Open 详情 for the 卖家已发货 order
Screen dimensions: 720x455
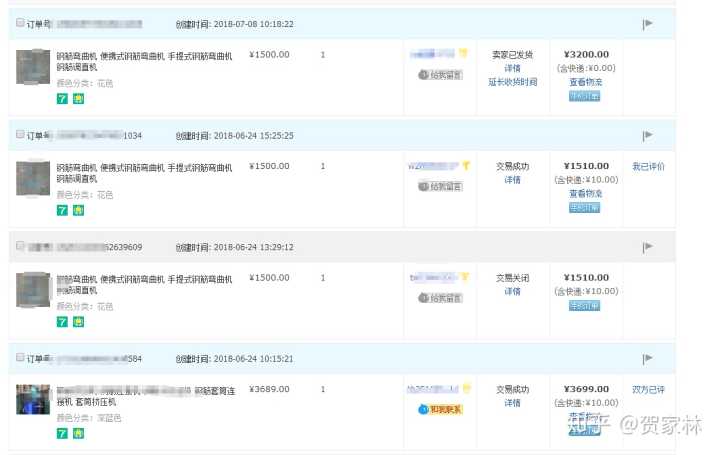point(512,68)
